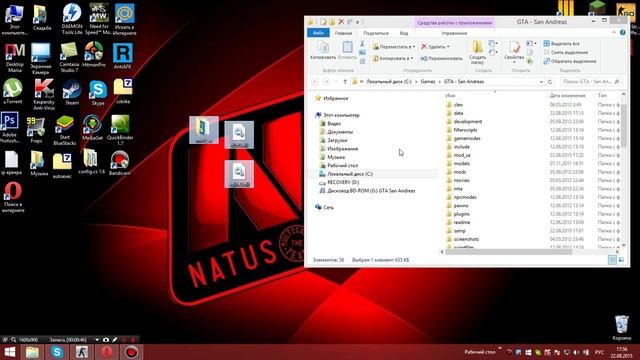Click the Kaspersky Anti-Virus desktop icon

44,95
